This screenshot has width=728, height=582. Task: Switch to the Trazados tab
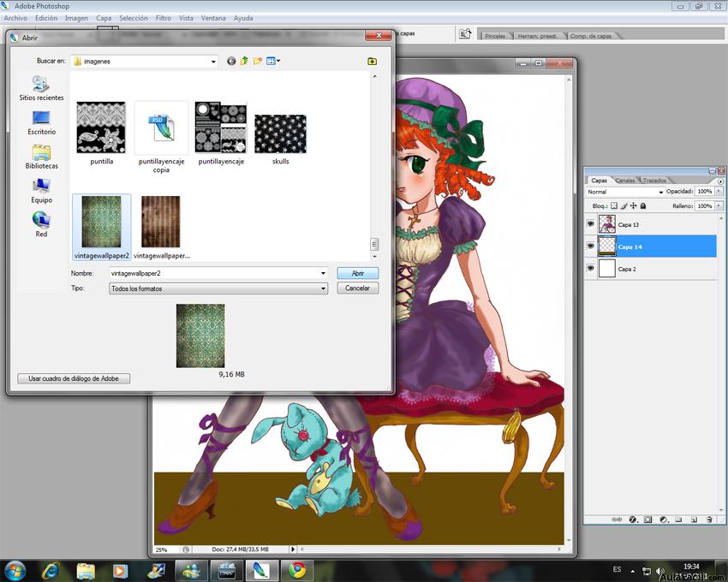point(654,180)
